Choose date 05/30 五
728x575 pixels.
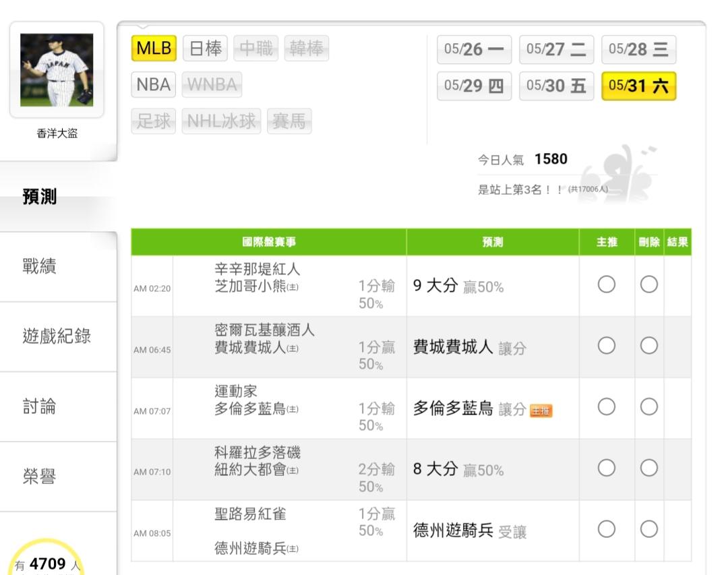(x=556, y=86)
